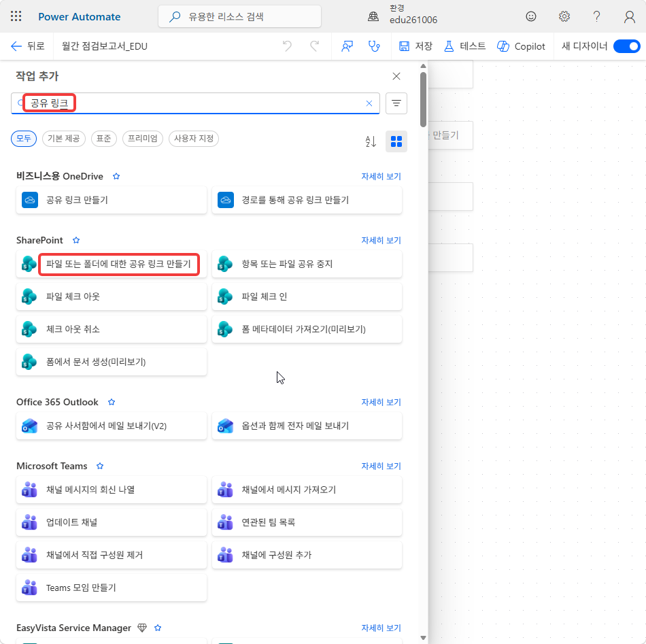The image size is (646, 644).
Task: Click the panel scrollbar thumb
Action: (x=423, y=100)
